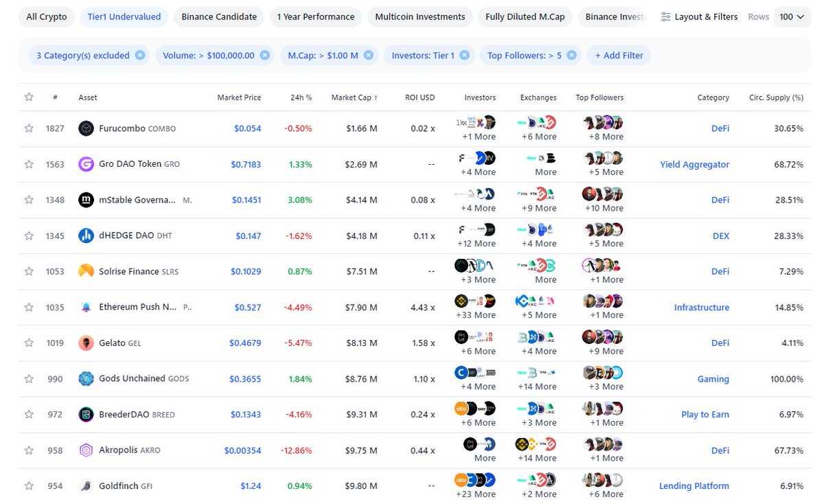This screenshot has width=824, height=504.
Task: Click 100.00% circulating supply value
Action: (787, 379)
